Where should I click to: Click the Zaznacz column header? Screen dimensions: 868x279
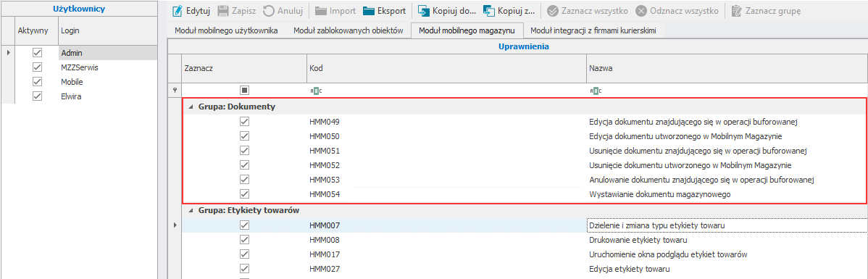pyautogui.click(x=244, y=68)
